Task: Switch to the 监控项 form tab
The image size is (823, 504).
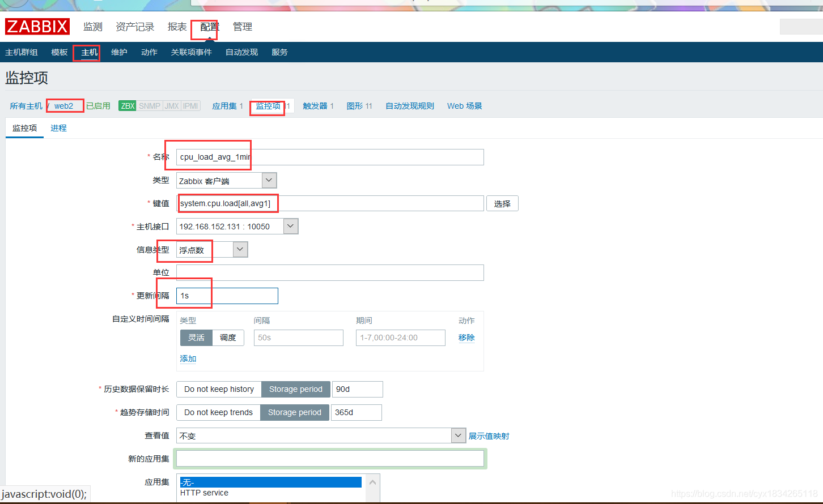Action: (25, 128)
